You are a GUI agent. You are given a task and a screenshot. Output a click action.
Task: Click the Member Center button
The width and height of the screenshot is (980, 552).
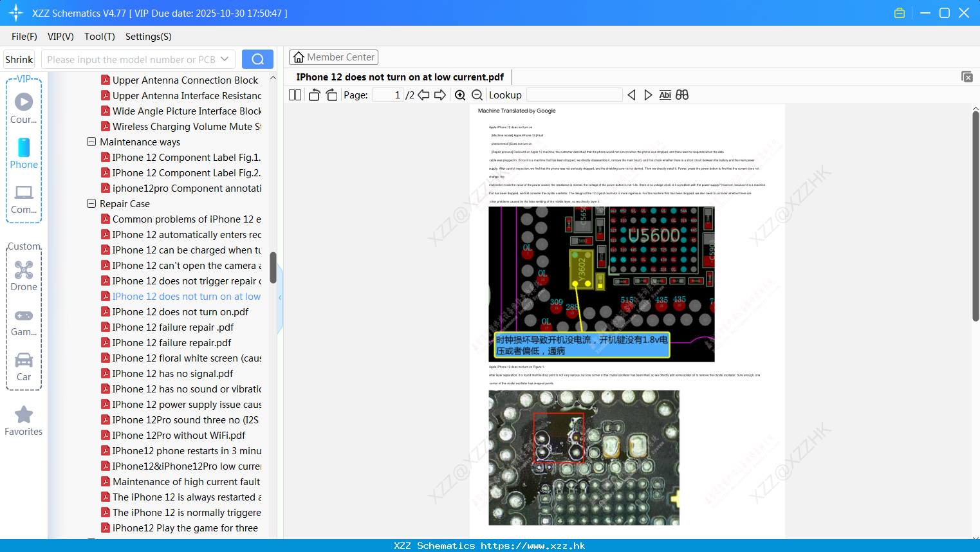333,57
